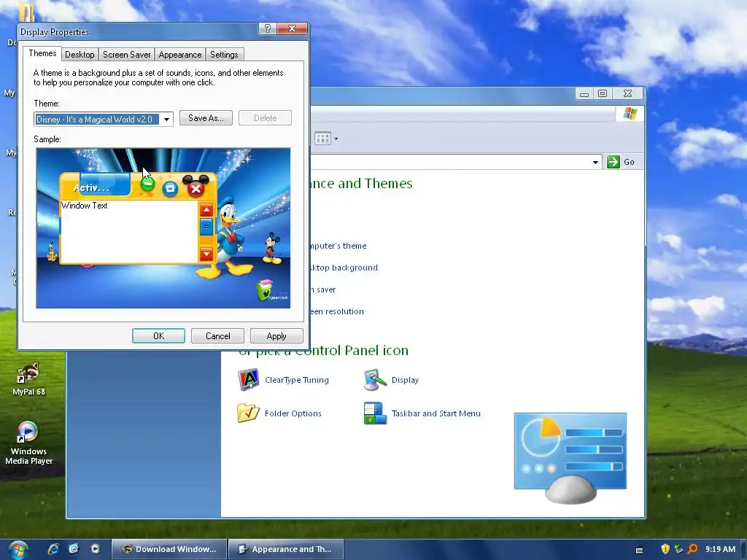Click the desktop background task link
Image resolution: width=747 pixels, height=560 pixels.
(x=344, y=268)
